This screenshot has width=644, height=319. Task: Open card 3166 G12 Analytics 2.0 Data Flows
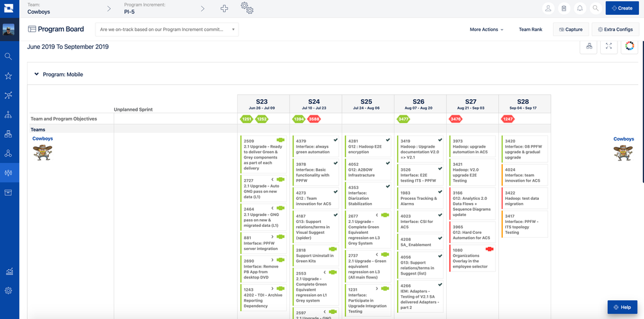pyautogui.click(x=473, y=203)
